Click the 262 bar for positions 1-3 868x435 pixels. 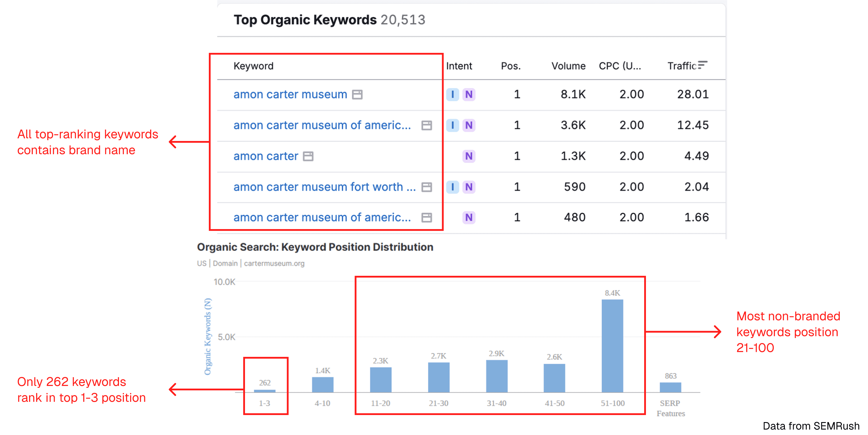264,391
